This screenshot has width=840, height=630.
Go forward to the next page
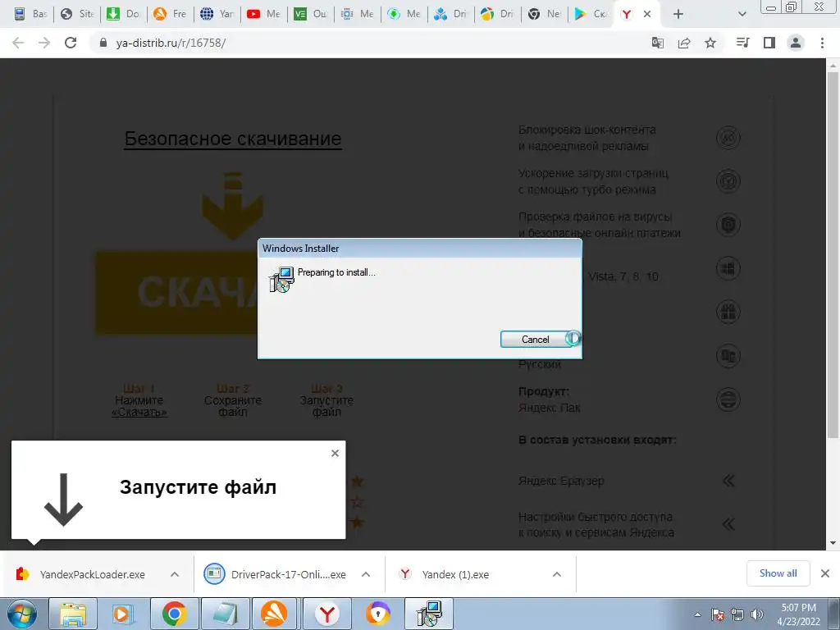click(44, 43)
